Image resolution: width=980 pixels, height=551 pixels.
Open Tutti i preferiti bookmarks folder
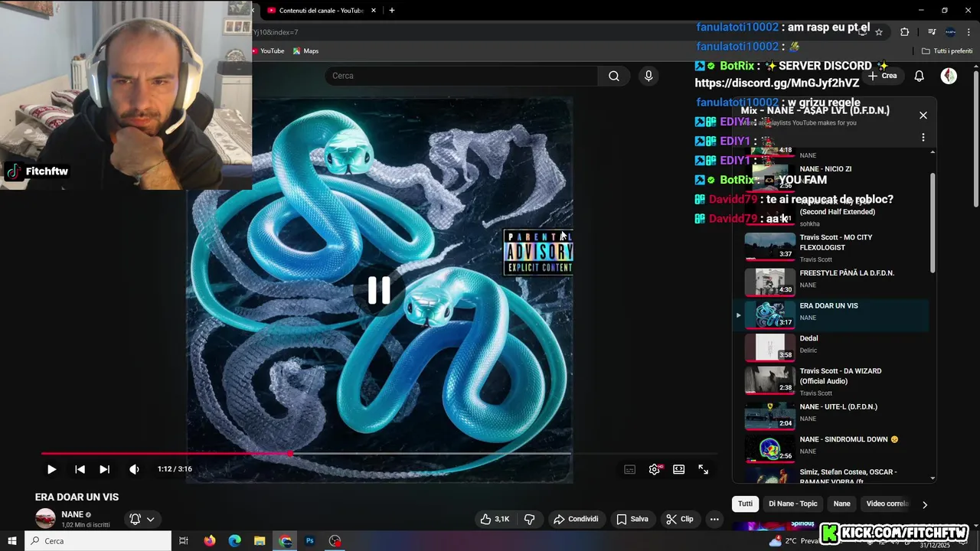point(947,51)
